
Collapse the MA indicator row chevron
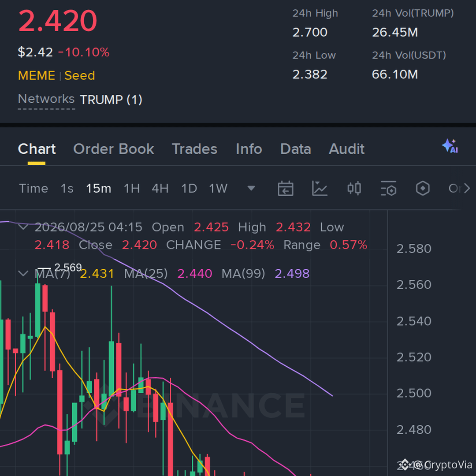[23, 274]
